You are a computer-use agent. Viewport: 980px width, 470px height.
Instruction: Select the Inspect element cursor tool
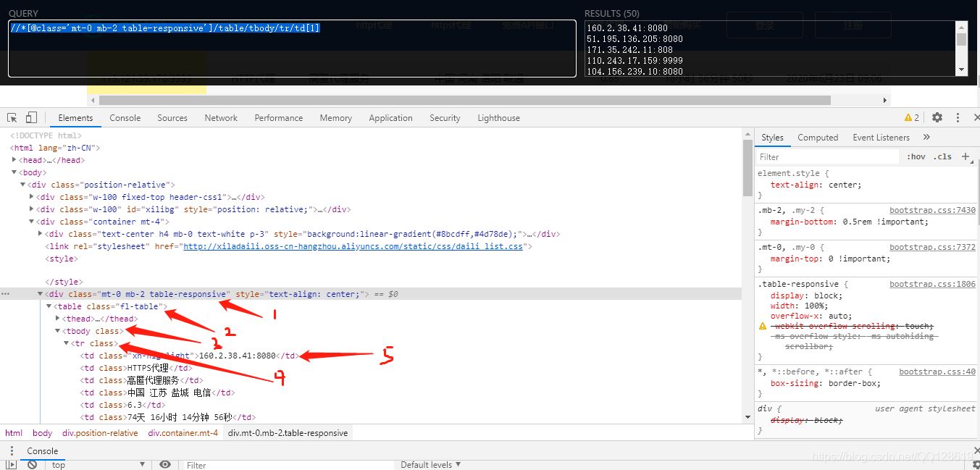click(x=12, y=117)
